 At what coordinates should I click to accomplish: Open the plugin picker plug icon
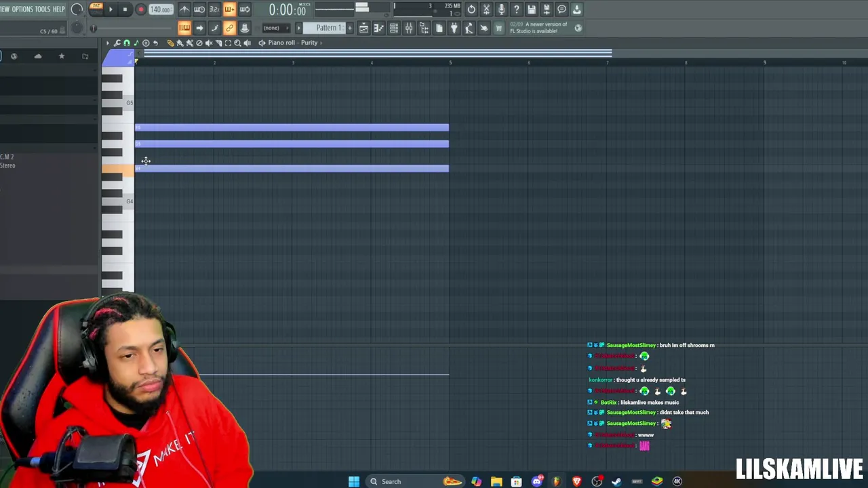point(454,28)
